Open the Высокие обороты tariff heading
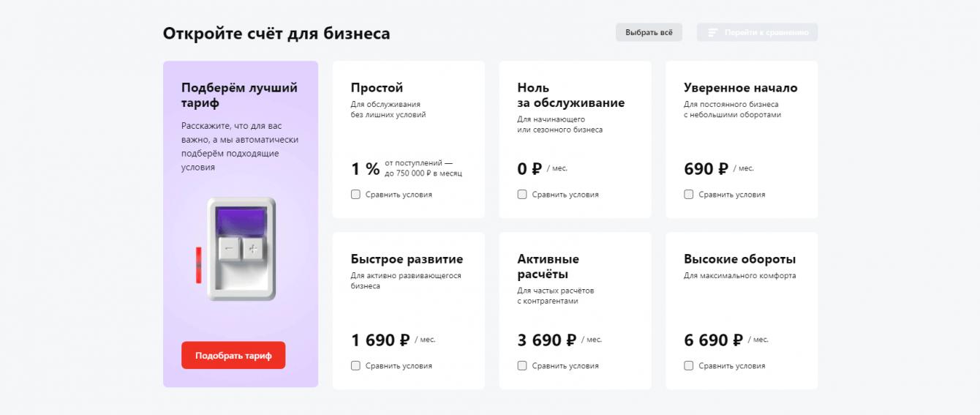Screen dimensions: 980x415 tap(739, 259)
